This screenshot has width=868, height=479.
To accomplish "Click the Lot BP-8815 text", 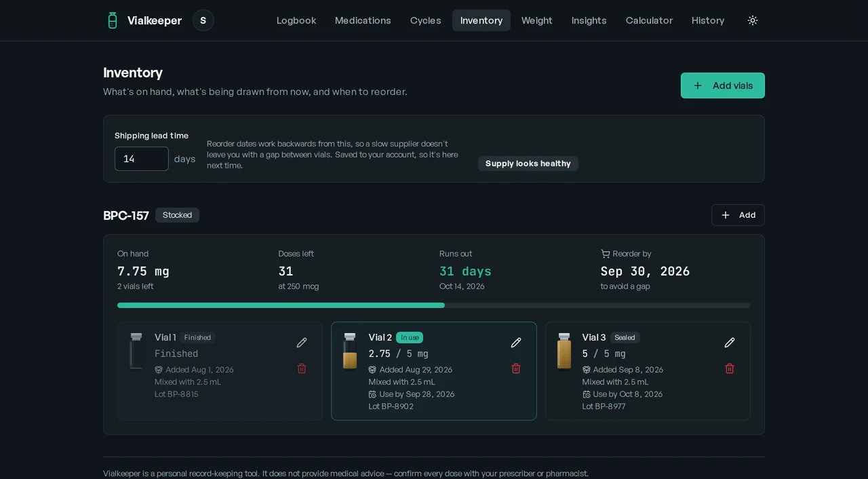I will click(176, 394).
